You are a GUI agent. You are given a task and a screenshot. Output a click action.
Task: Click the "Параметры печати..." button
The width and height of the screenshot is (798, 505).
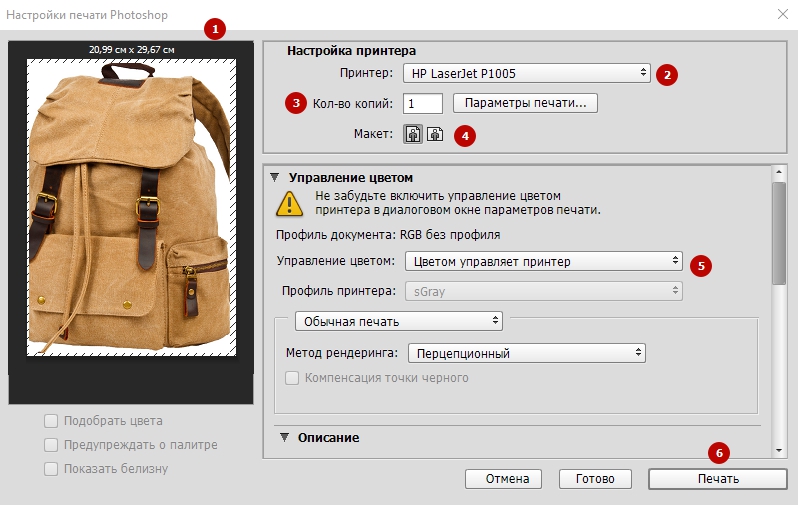click(525, 102)
